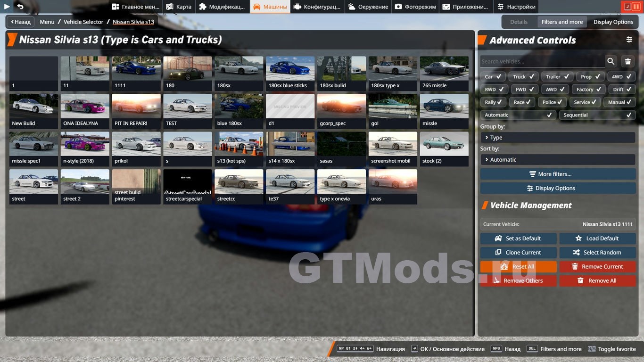Click the red Remove All button
This screenshot has height=362, width=644.
click(x=598, y=281)
